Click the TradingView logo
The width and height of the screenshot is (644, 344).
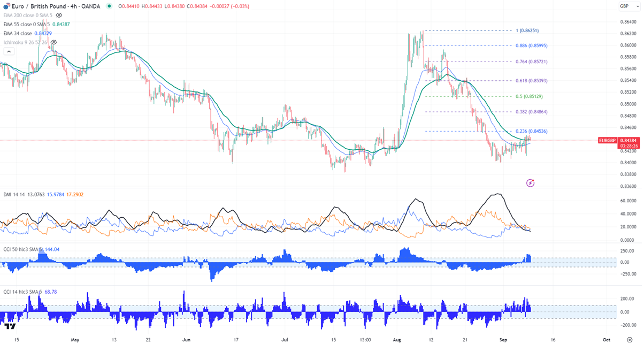(10, 326)
